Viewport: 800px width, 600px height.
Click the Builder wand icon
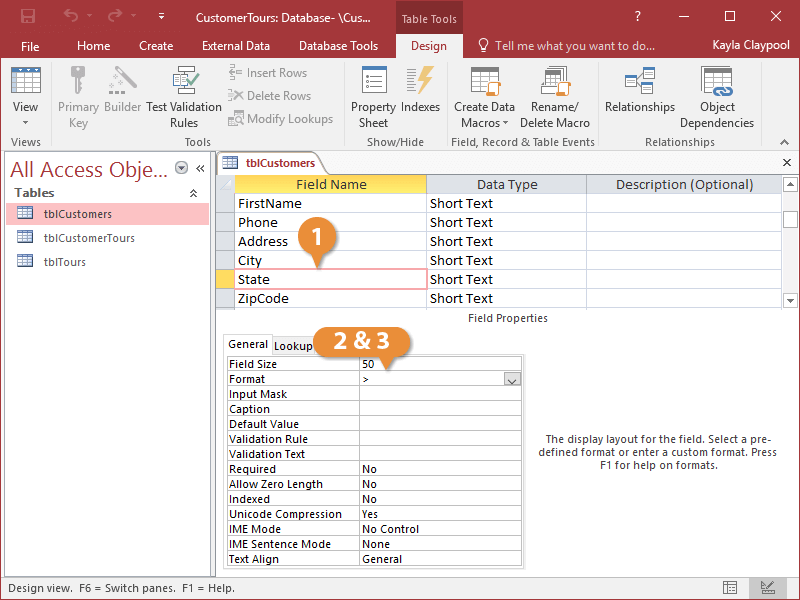point(122,80)
